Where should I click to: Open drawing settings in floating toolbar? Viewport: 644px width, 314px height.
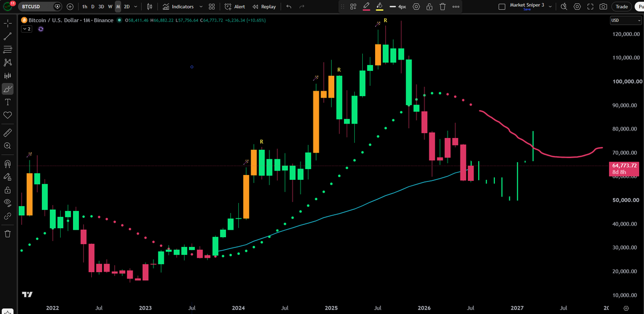[416, 6]
